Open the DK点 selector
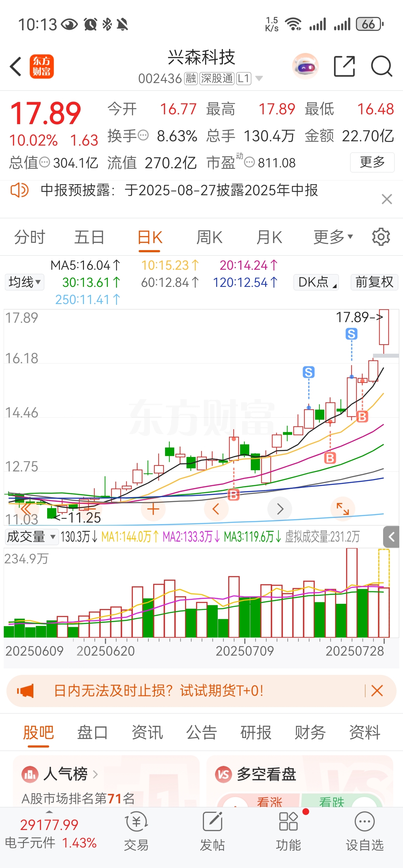 (x=316, y=282)
